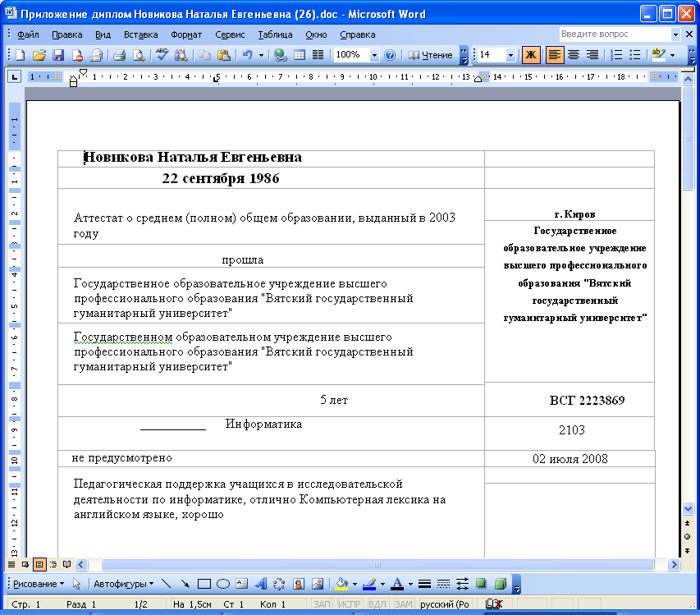Open the font color dropdown arrow
The width and height of the screenshot is (700, 615).
(410, 584)
